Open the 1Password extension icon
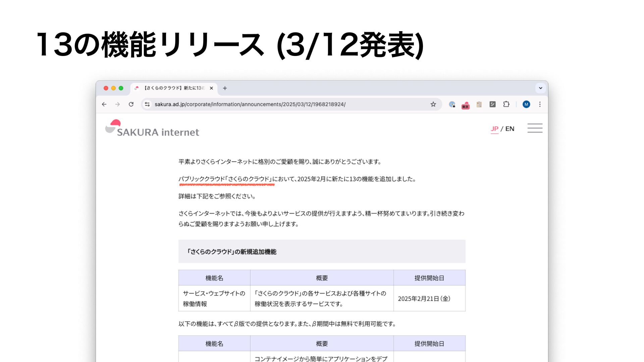 click(452, 104)
